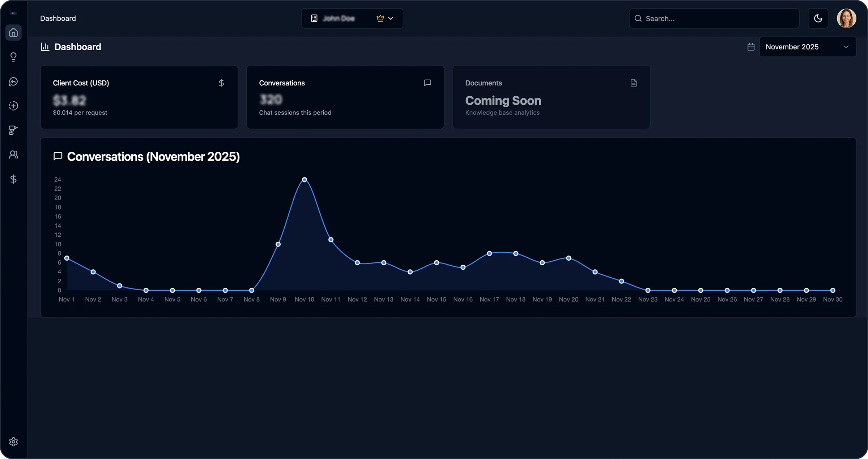Expand the John Doe account chevron

tap(391, 18)
